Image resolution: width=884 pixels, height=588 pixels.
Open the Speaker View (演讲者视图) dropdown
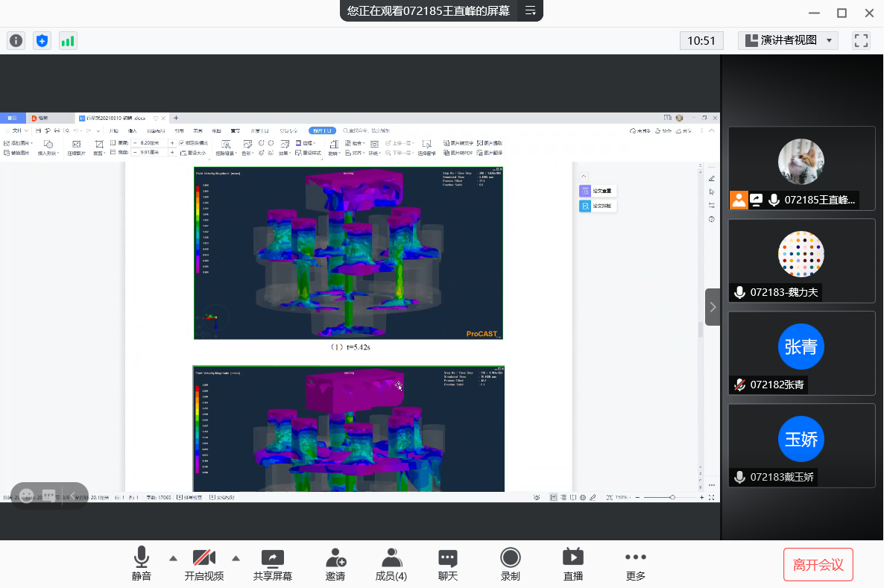click(788, 41)
